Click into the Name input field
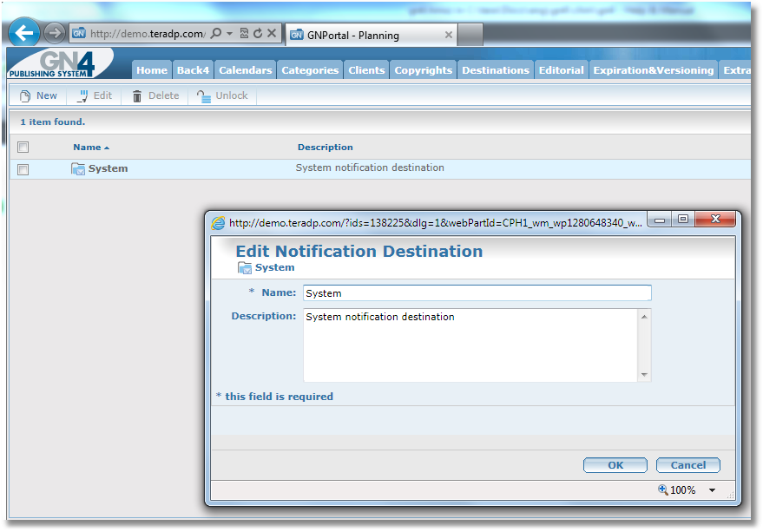Screen dimensions: 763x532 [477, 293]
